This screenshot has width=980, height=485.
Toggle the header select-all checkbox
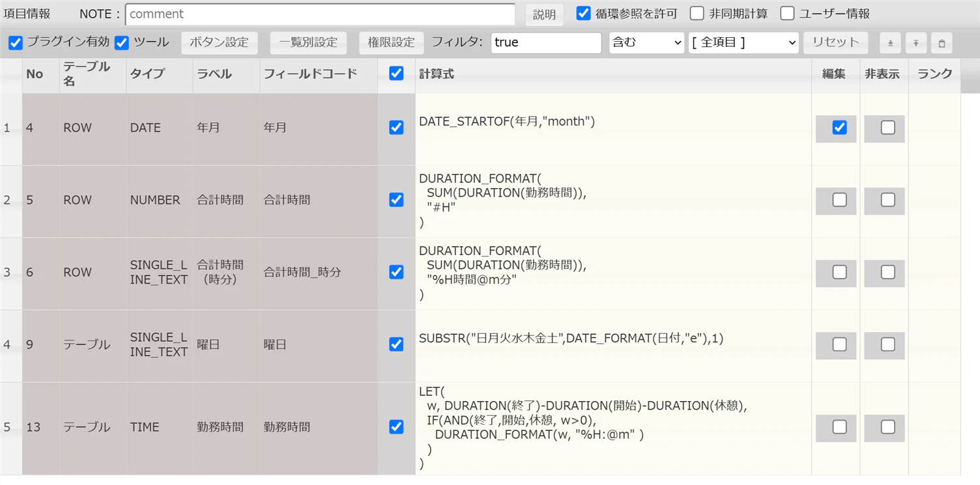(396, 74)
